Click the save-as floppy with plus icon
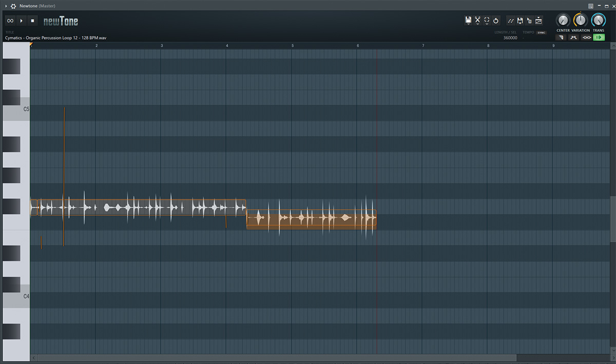Image resolution: width=616 pixels, height=364 pixels. (520, 21)
